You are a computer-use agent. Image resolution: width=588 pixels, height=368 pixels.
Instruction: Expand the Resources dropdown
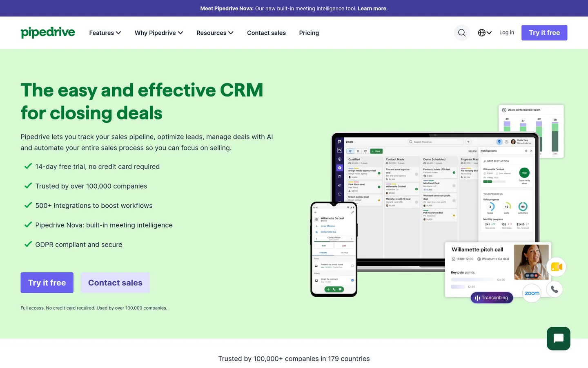215,33
